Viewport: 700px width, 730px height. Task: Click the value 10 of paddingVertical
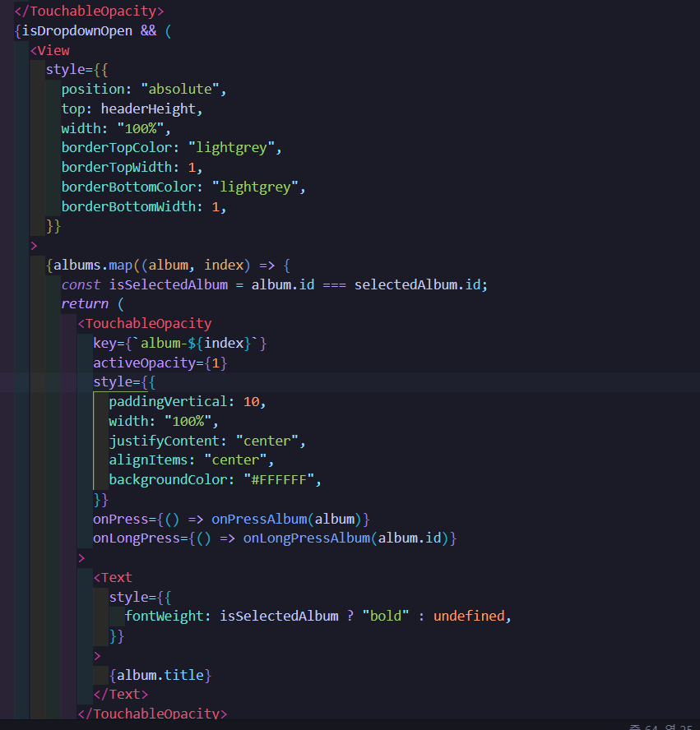point(251,402)
